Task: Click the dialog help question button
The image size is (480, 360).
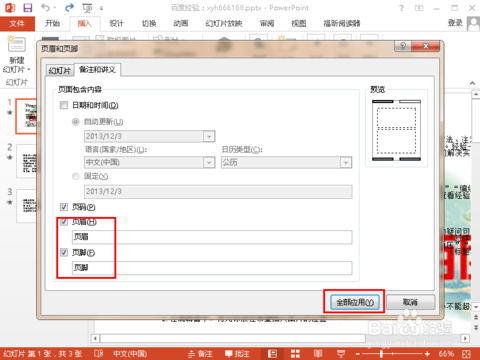Action: pos(403,46)
